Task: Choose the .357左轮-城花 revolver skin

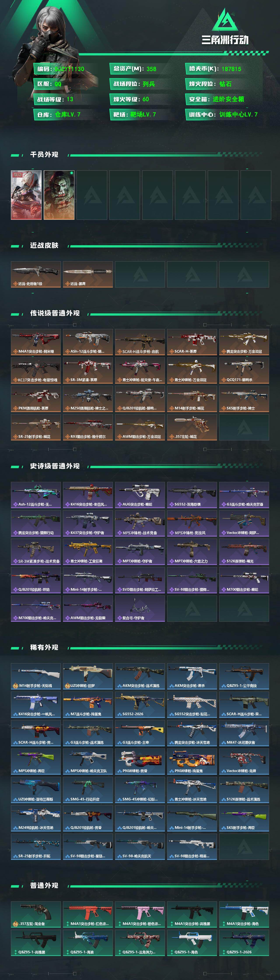Action: point(192,427)
